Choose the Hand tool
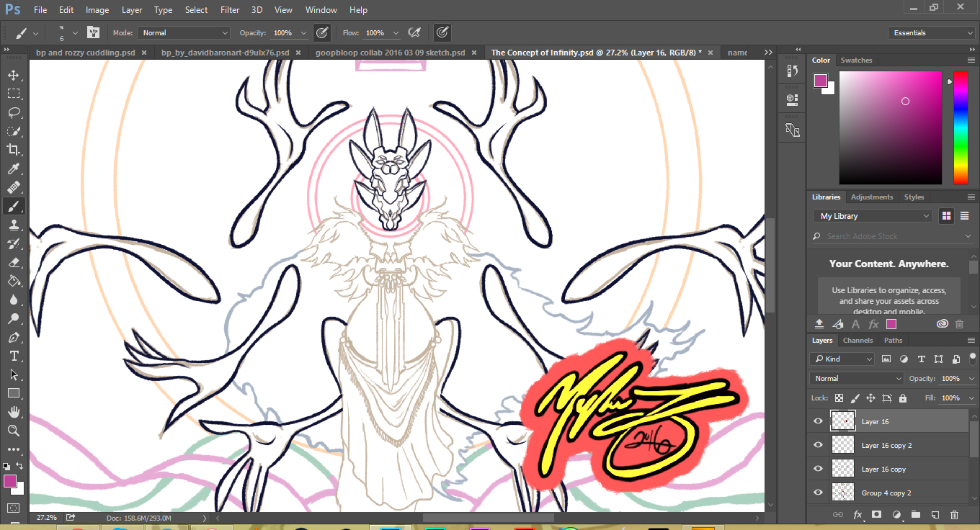This screenshot has width=980, height=530. [13, 412]
